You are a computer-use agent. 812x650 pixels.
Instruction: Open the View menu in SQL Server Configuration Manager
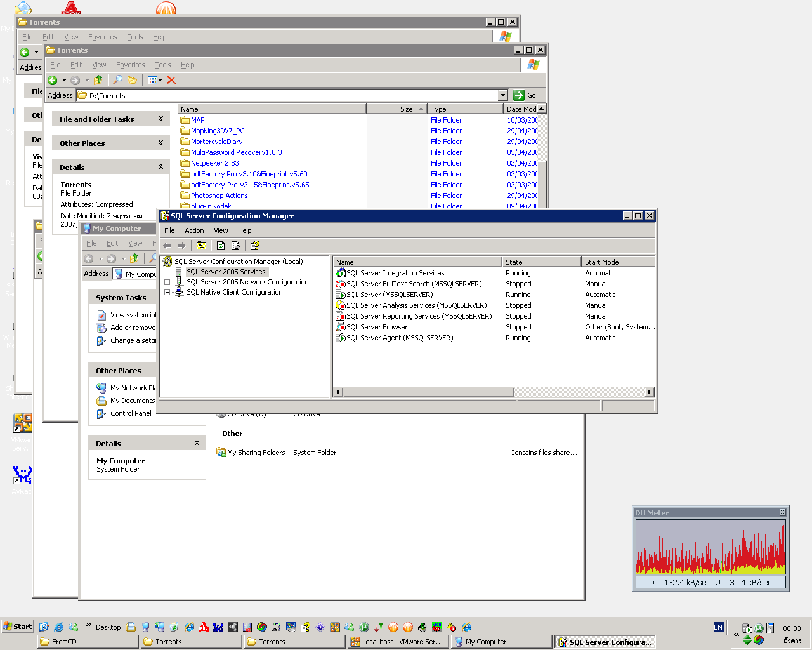tap(221, 230)
